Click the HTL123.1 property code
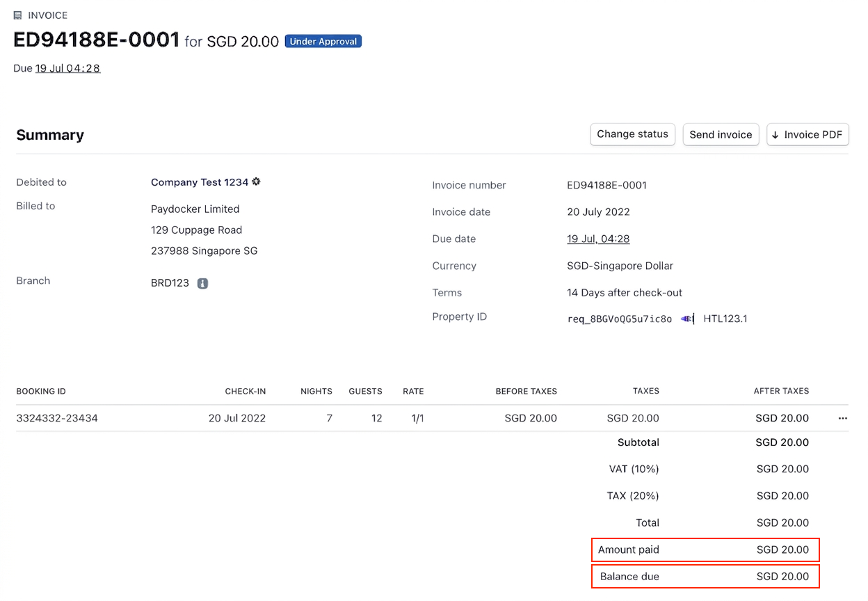This screenshot has height=601, width=868. pyautogui.click(x=725, y=319)
